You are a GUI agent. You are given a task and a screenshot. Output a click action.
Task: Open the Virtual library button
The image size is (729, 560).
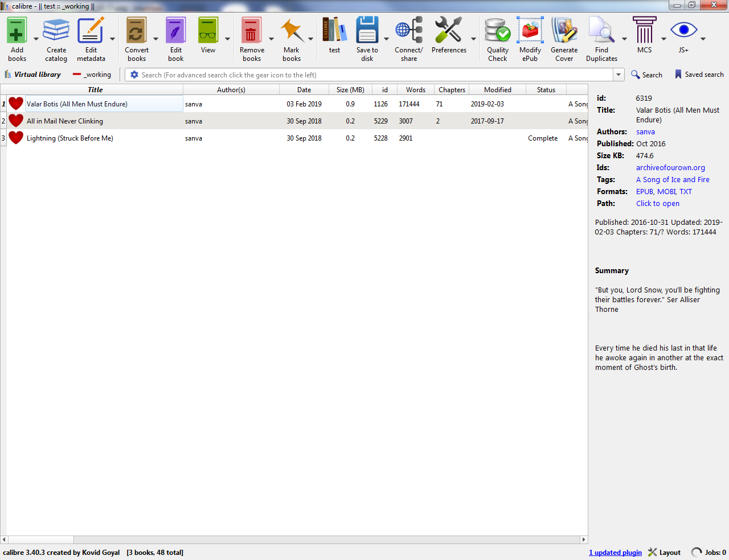(x=32, y=75)
